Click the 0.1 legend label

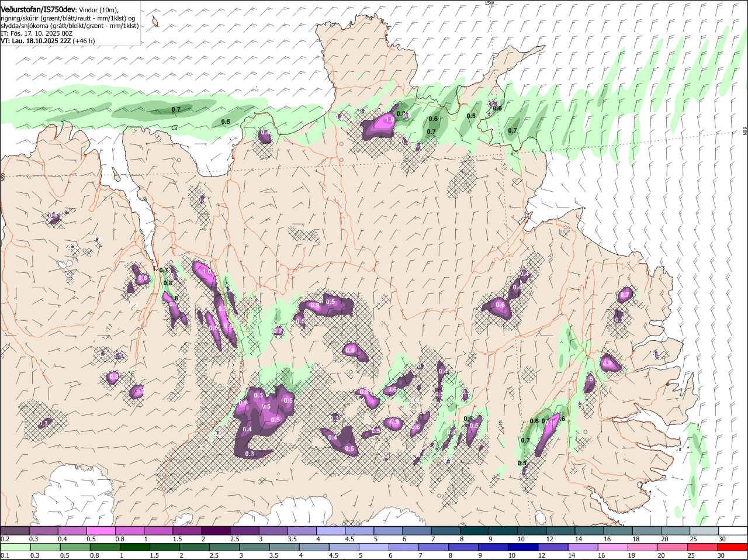point(5,556)
